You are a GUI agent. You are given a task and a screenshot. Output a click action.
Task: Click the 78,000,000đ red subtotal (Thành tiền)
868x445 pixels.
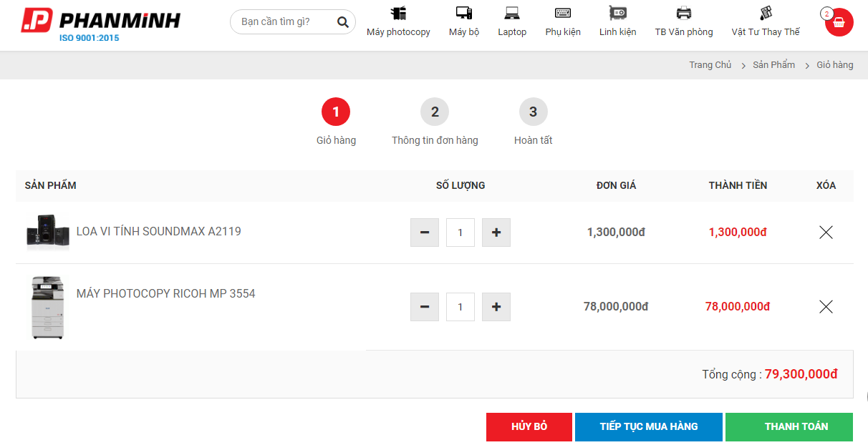(738, 306)
